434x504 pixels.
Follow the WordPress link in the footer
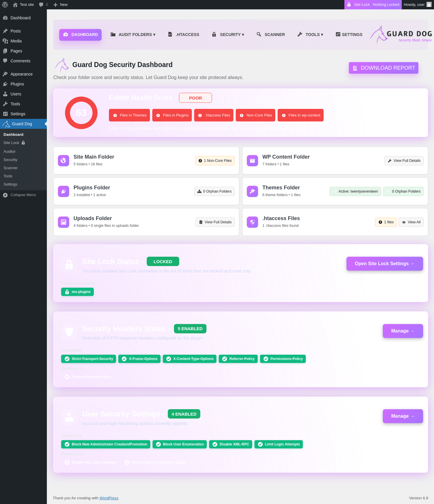pos(109,498)
